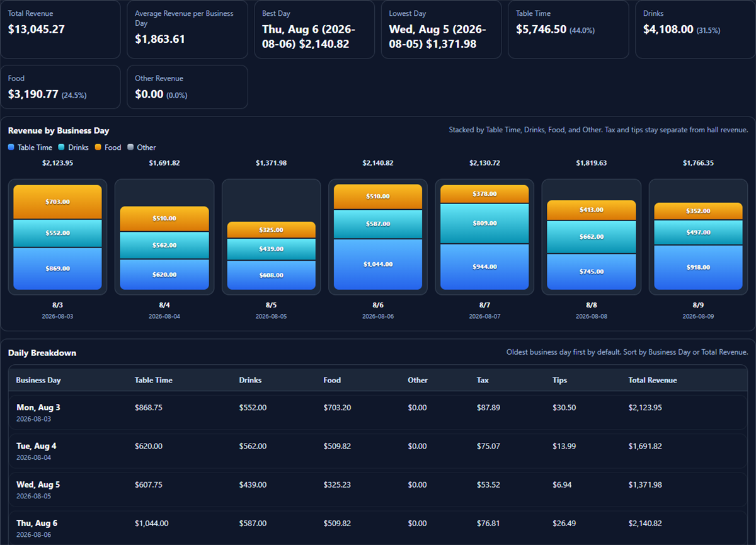Click the $918.00 table time segment for 8/9

(698, 267)
